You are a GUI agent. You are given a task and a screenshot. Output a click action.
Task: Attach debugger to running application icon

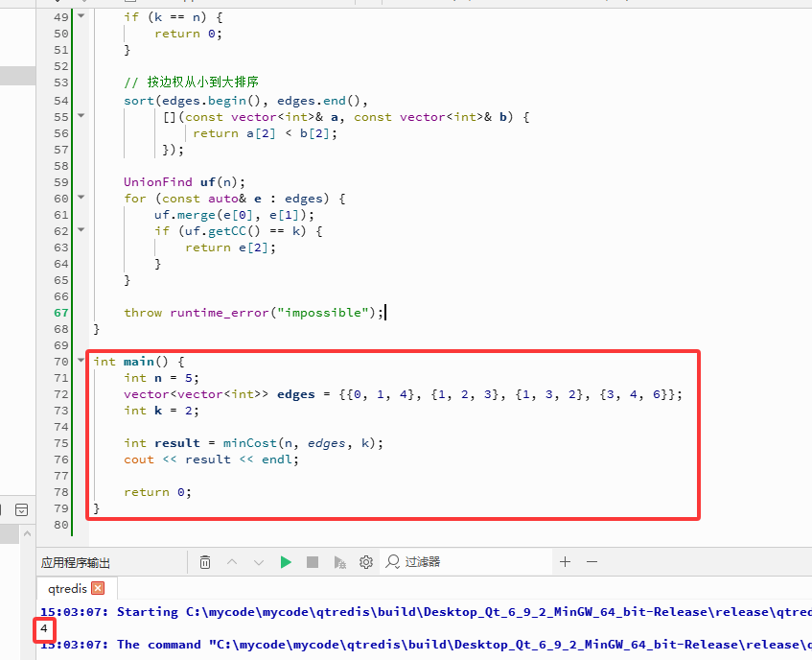(x=339, y=562)
